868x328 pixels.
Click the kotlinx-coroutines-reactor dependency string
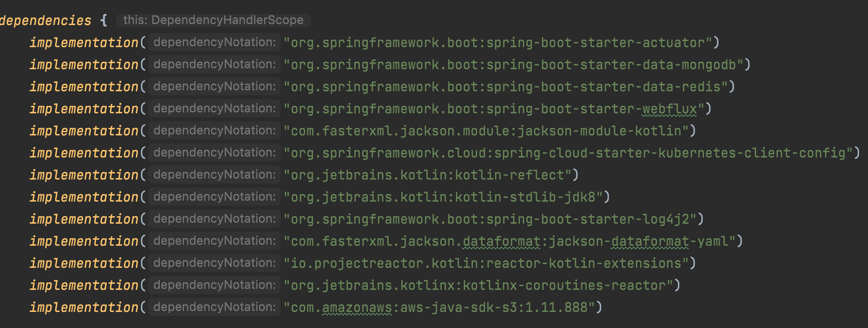coord(479,285)
